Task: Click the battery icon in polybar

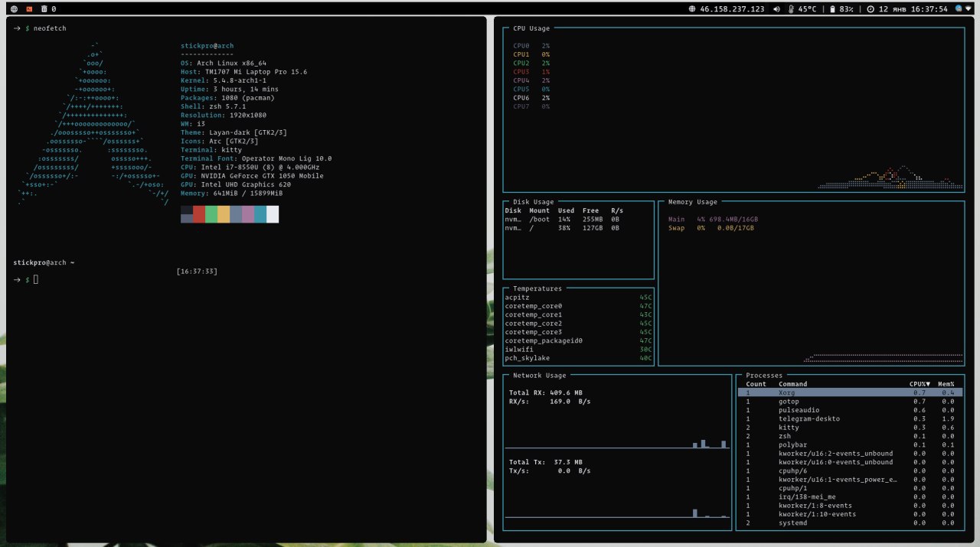Action: pos(832,9)
